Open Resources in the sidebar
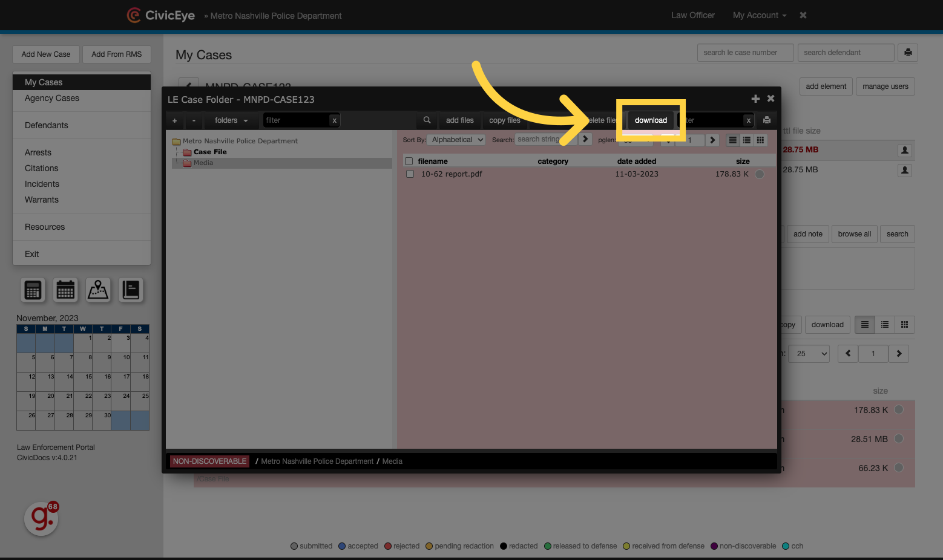Screen dimensions: 943x560 [x=82, y=227]
